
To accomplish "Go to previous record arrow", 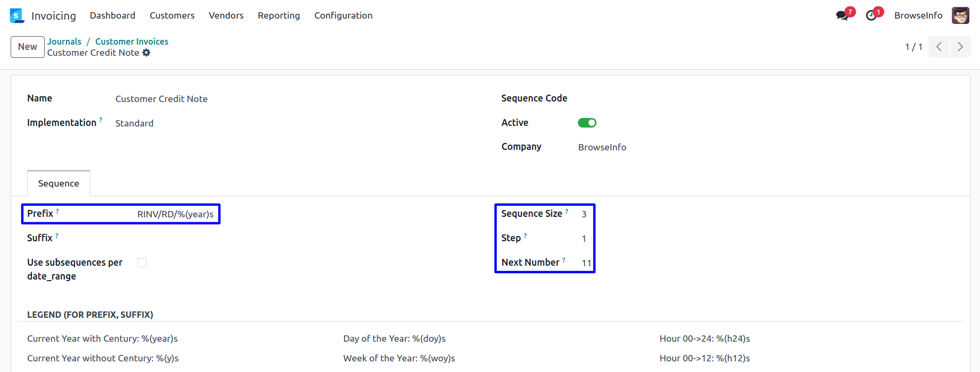I will point(939,47).
